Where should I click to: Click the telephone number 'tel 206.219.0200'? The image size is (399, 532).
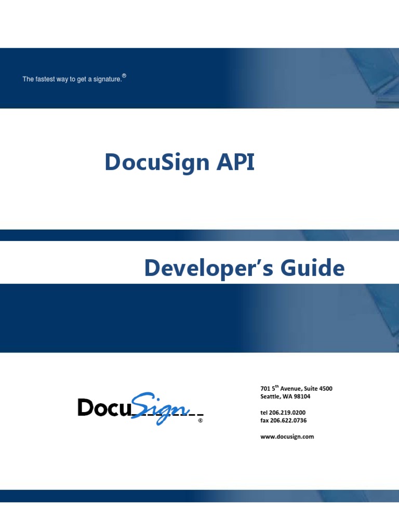(283, 413)
